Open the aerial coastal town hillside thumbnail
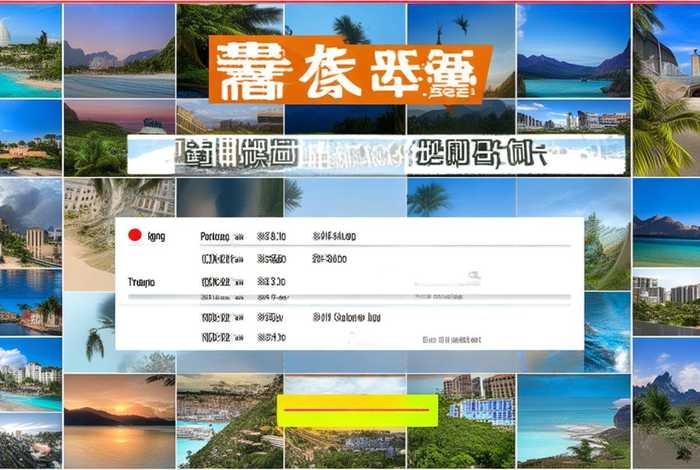 coord(230,421)
